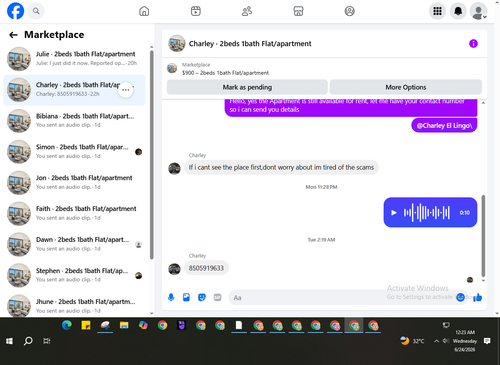500x365 pixels.
Task: Click the Mon 11:28 PM timestamp
Action: click(x=321, y=187)
